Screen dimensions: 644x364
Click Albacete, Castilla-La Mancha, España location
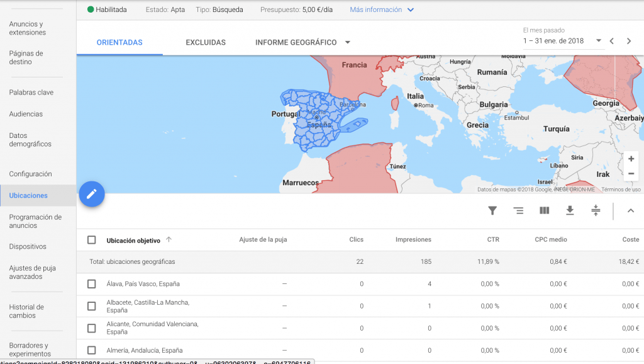pyautogui.click(x=148, y=306)
